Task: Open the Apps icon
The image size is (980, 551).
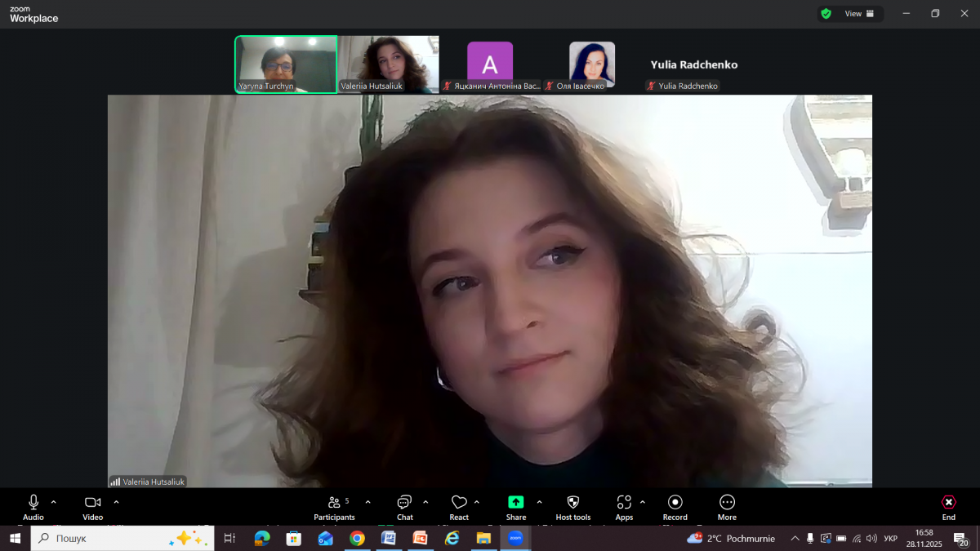Action: [x=624, y=503]
